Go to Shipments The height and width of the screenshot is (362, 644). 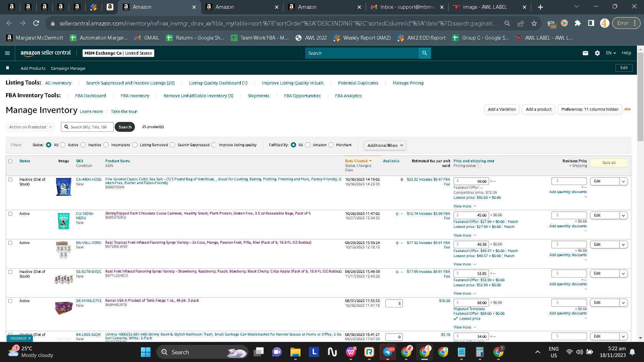(258, 96)
